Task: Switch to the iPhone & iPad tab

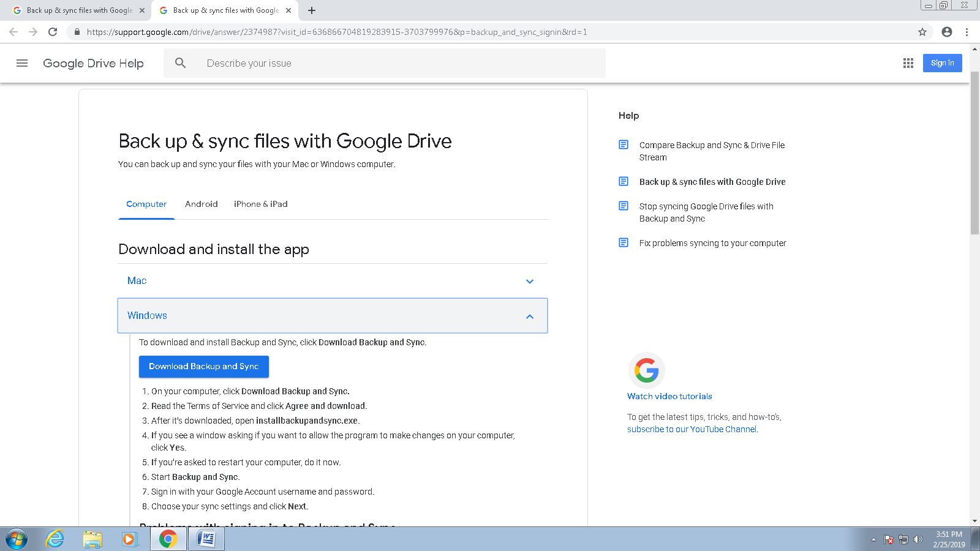Action: pos(260,204)
